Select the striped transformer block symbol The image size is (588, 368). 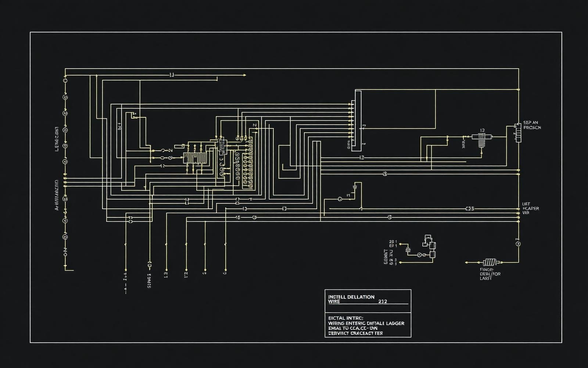[195, 158]
